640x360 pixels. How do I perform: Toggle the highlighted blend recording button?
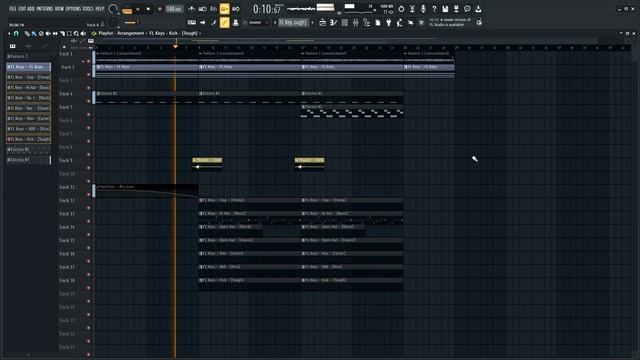(x=224, y=9)
